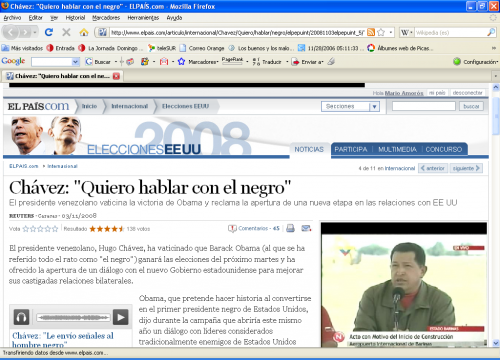This screenshot has width=500, height=360.
Task: Open the Historial menu
Action: pyautogui.click(x=75, y=18)
